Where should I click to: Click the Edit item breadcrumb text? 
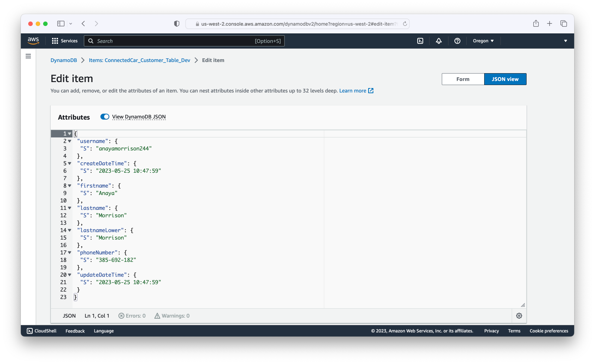tap(213, 60)
